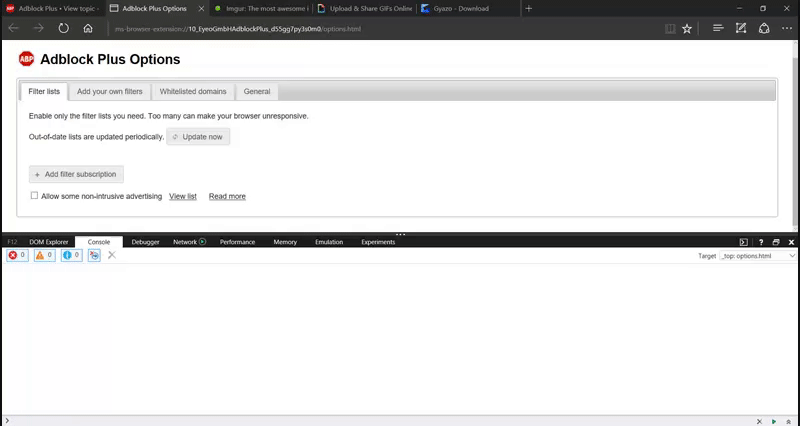Switch to the Gyazo - Download tab
Viewport: 800px width, 426px height.
point(467,9)
